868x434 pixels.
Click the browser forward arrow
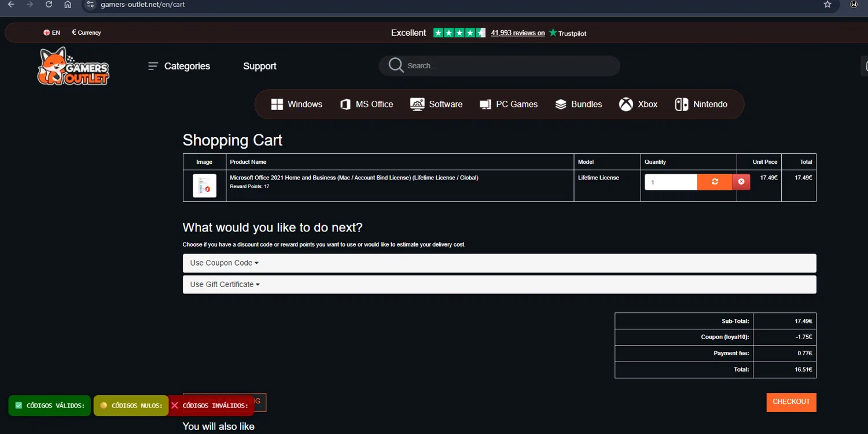pos(30,5)
